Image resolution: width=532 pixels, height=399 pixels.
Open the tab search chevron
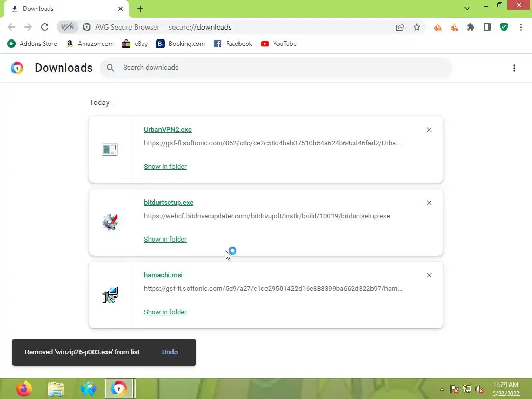467,9
